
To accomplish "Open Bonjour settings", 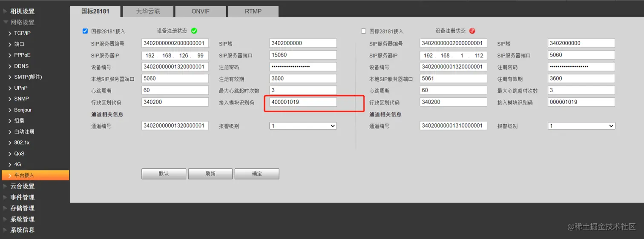I will (x=23, y=110).
